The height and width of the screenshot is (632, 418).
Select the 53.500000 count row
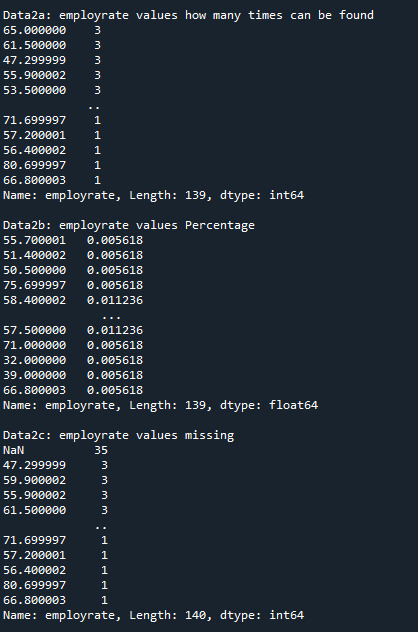click(x=52, y=90)
